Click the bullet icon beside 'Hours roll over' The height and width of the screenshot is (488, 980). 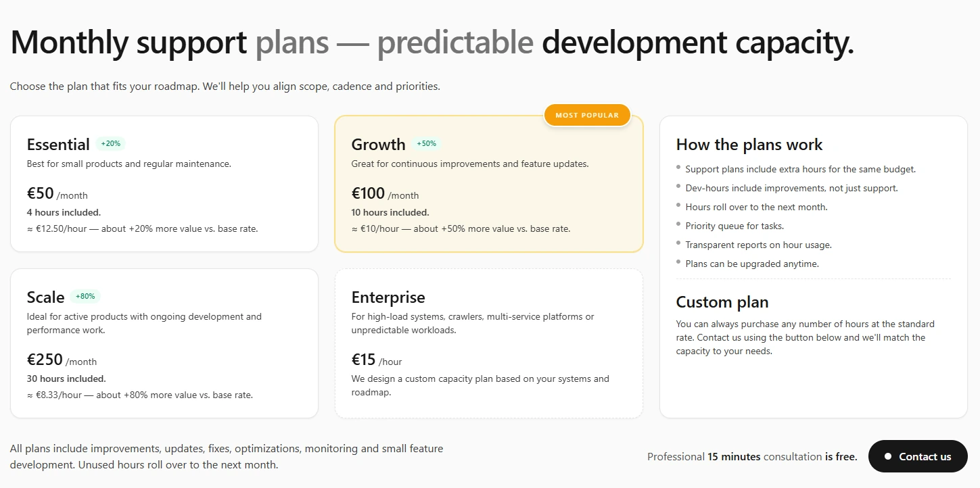pos(678,205)
